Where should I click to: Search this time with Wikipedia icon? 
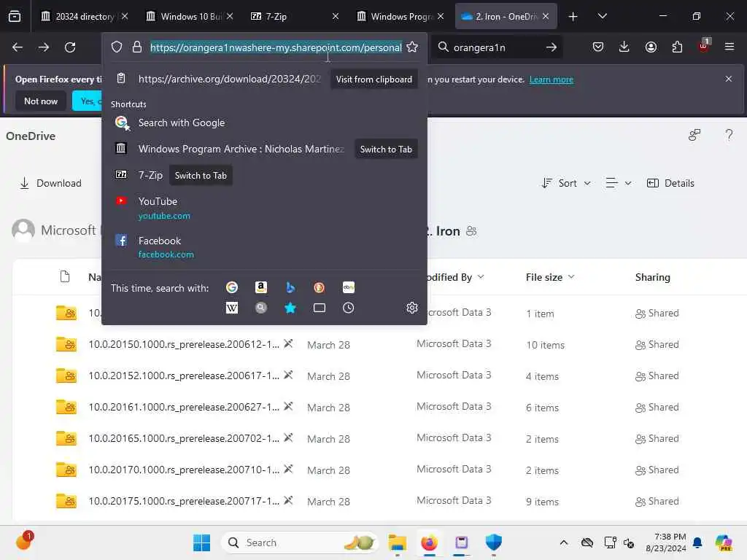[x=232, y=308]
